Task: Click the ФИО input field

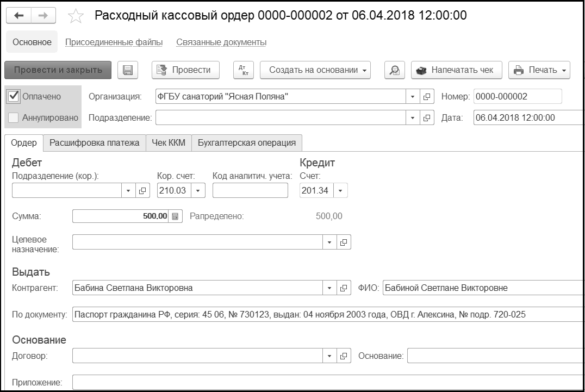Action: coord(483,288)
